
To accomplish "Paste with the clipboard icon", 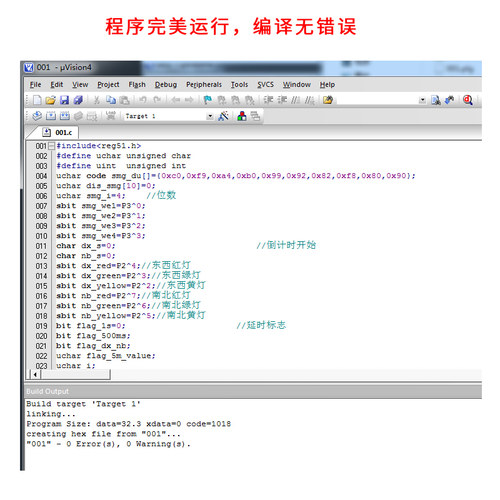I will coord(124,100).
